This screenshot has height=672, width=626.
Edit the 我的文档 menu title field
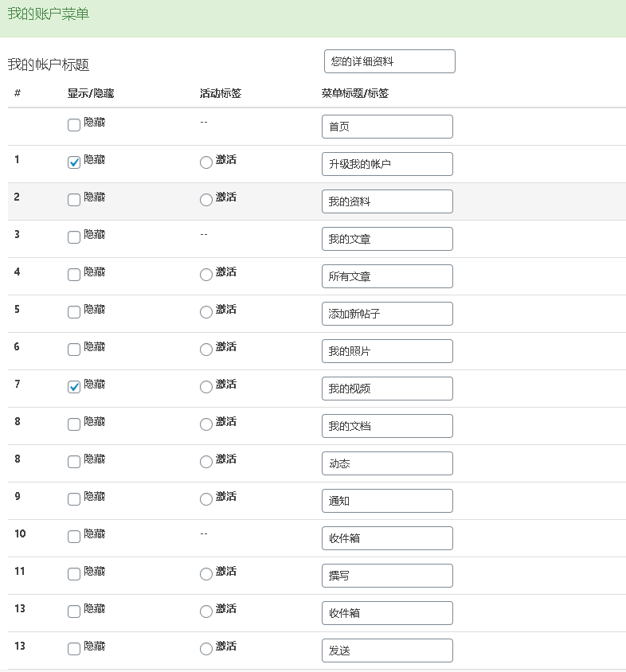387,425
